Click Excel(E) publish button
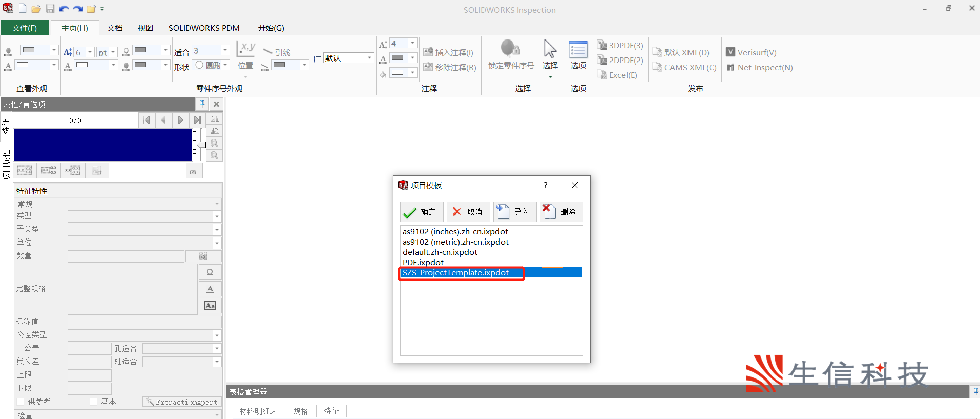This screenshot has width=980, height=419. pos(617,75)
